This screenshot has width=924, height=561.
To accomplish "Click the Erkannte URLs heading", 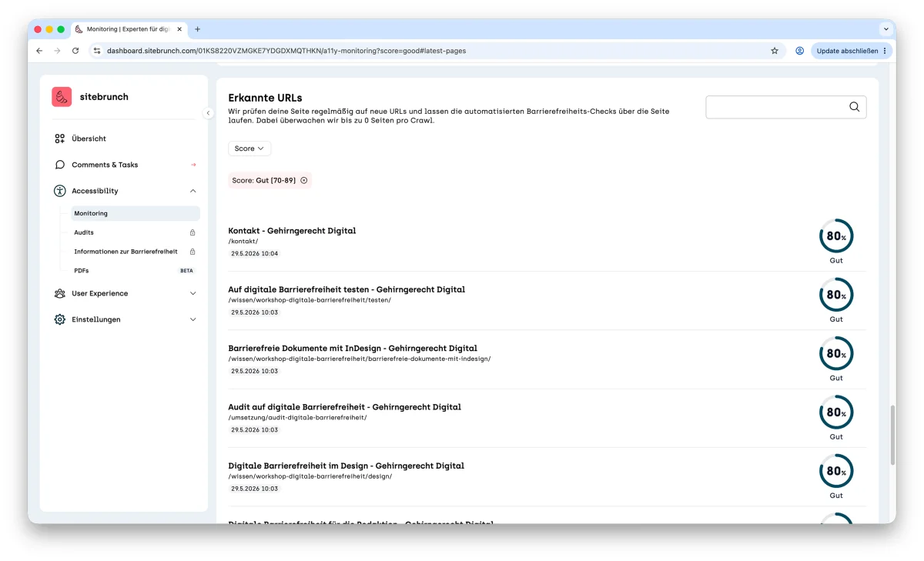I will point(265,98).
